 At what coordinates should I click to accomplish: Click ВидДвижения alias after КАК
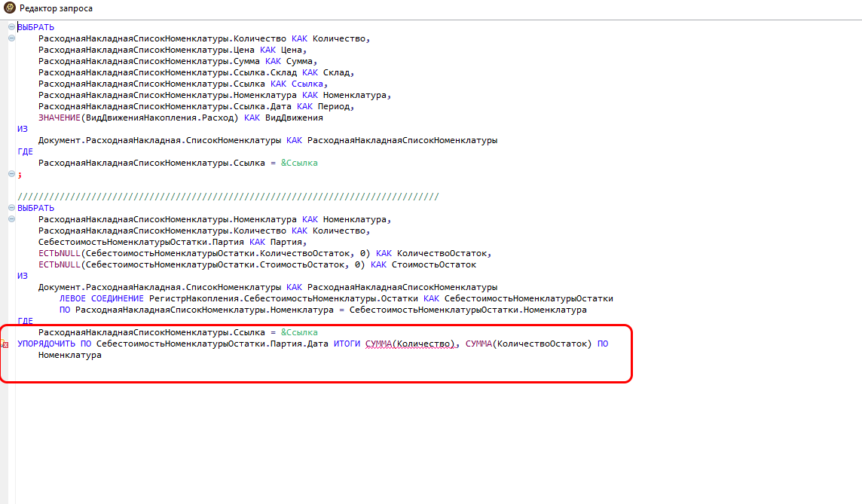[294, 118]
